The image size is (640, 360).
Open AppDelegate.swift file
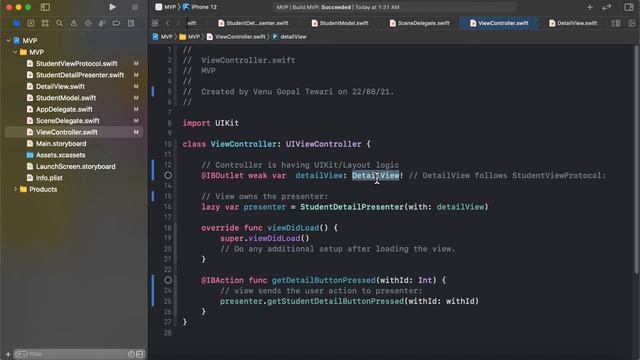point(64,109)
